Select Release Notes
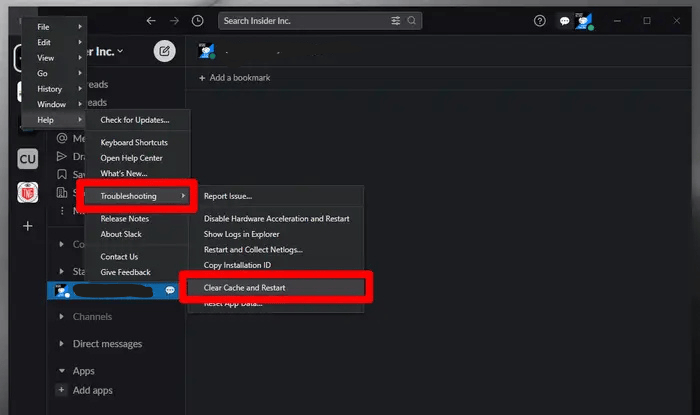The image size is (700, 415). (125, 219)
